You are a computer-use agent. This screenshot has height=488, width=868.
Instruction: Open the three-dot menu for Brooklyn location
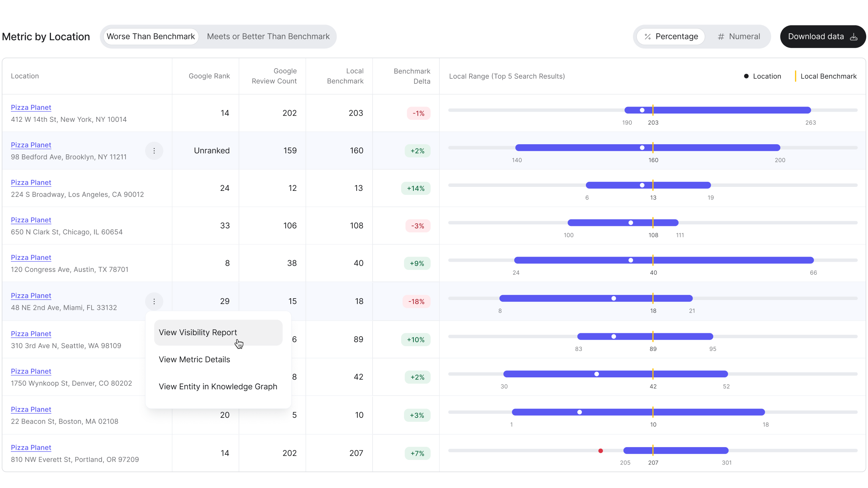154,151
